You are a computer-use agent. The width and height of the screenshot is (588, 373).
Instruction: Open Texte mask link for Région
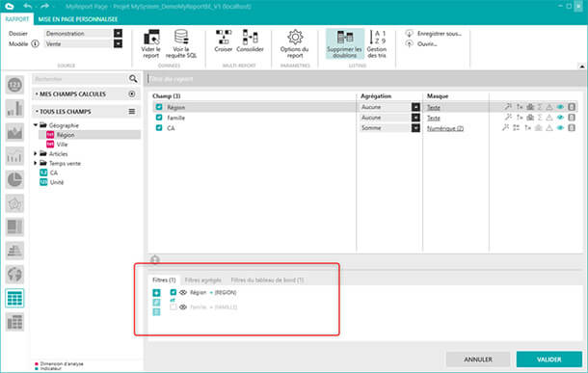[x=434, y=108]
